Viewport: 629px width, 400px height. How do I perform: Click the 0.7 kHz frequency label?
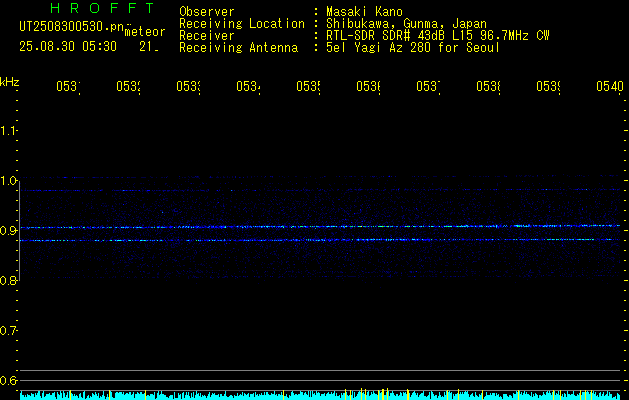coord(8,331)
